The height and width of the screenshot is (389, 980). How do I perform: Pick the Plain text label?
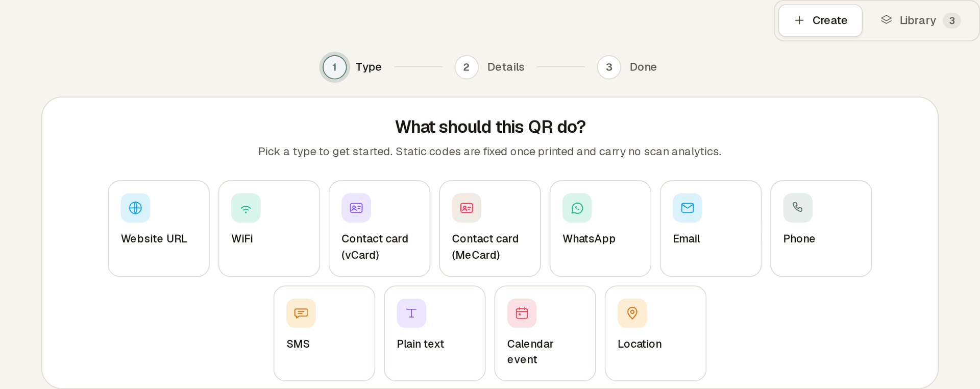point(420,344)
